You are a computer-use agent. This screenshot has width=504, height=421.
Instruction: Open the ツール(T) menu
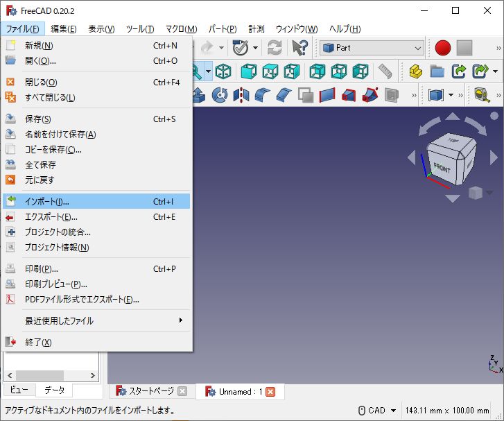140,29
